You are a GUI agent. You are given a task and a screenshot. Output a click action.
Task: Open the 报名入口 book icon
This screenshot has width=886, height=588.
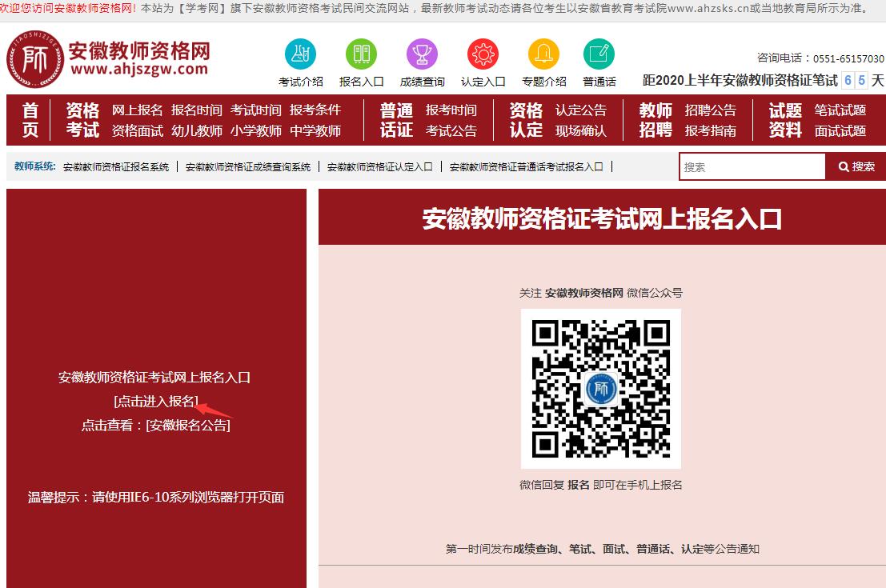[x=361, y=54]
